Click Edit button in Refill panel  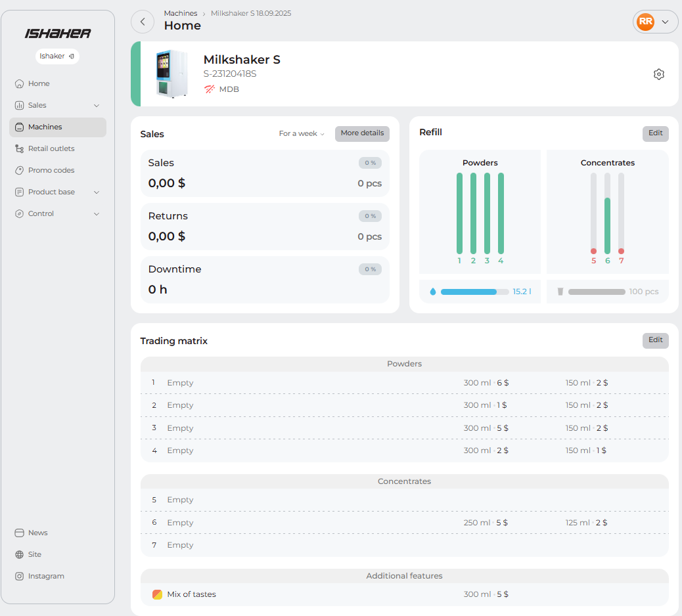(655, 133)
